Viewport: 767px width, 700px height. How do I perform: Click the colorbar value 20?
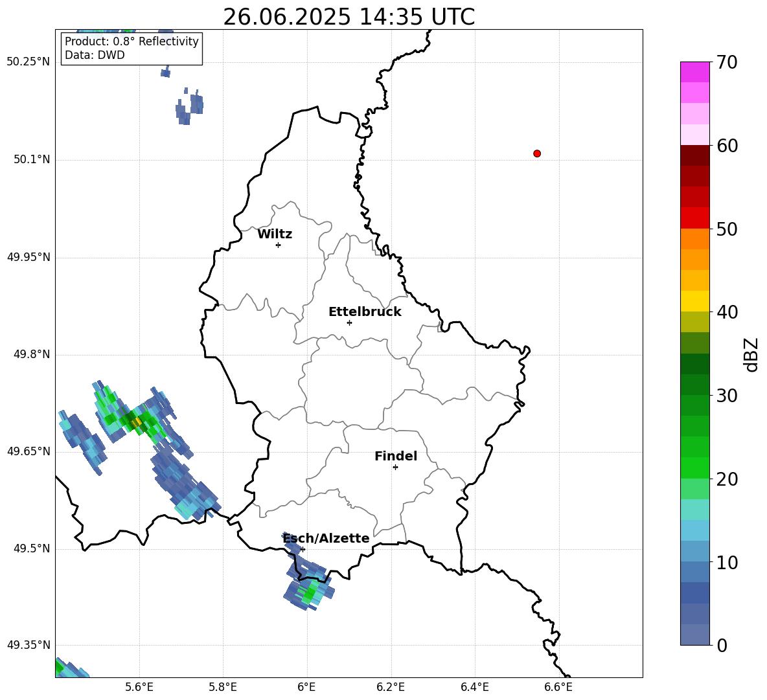[x=727, y=479]
